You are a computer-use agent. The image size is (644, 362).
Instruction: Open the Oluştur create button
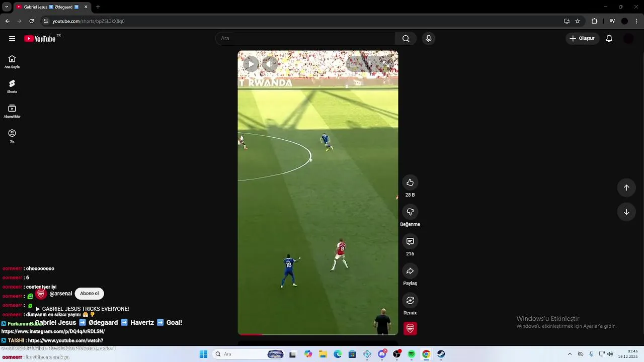pyautogui.click(x=583, y=39)
